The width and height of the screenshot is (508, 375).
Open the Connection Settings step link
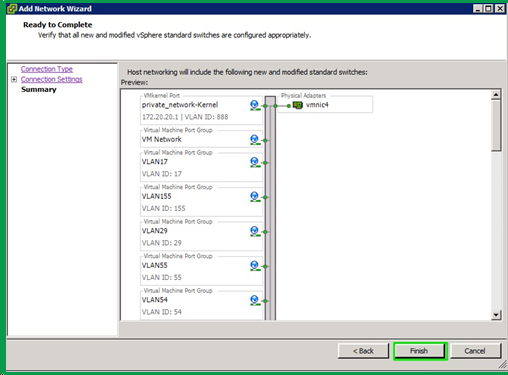tap(51, 79)
